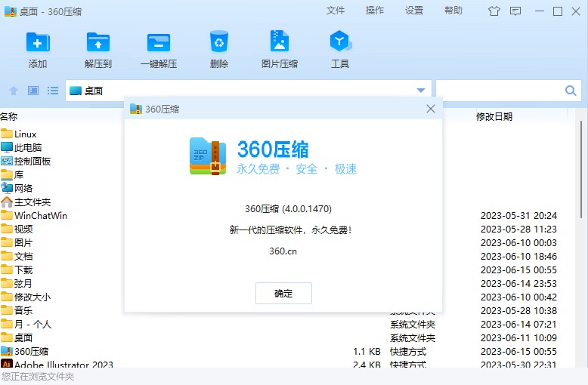Click the 360.cn link text
Viewport: 588px width, 385px height.
coord(283,251)
